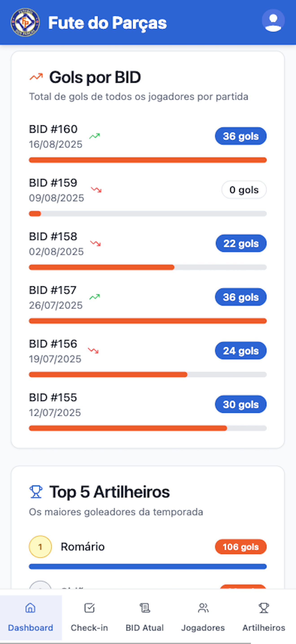
Task: Click the rank 1 medal next to Romário
Action: (40, 547)
